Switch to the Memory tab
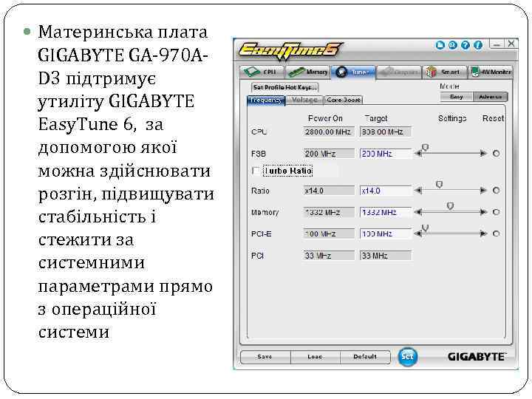Viewport: 532px width, 399px height. click(308, 72)
